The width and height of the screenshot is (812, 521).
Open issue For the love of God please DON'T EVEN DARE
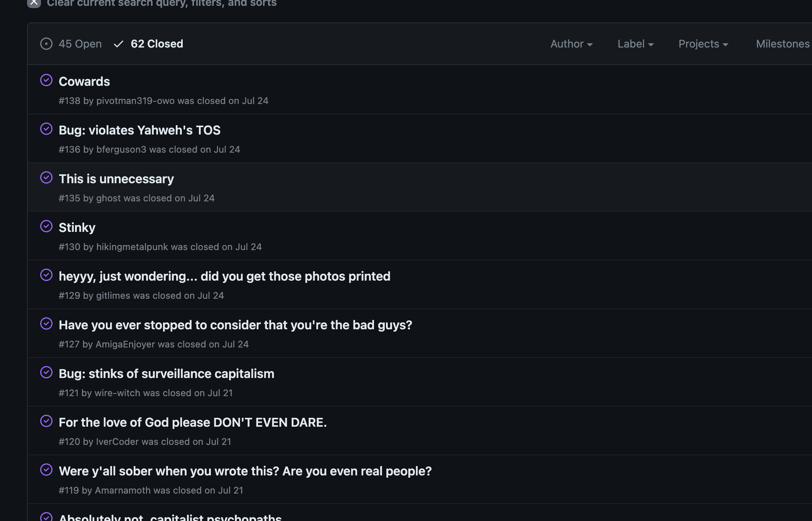(x=192, y=422)
